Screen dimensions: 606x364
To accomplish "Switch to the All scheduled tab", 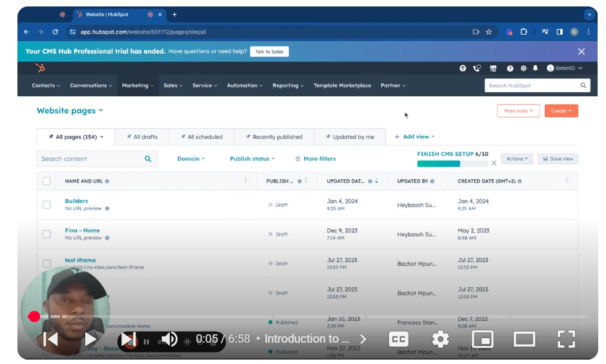I will pos(201,137).
